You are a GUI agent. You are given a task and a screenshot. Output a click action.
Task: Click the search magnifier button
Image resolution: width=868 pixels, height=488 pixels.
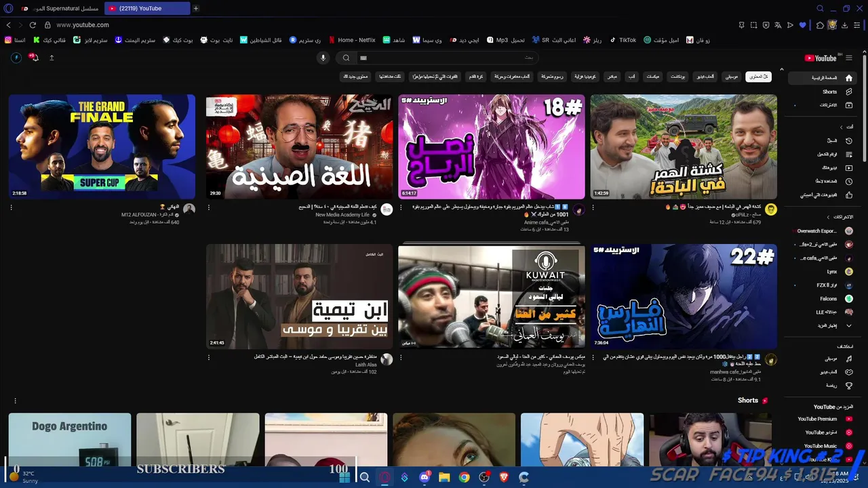coord(346,58)
